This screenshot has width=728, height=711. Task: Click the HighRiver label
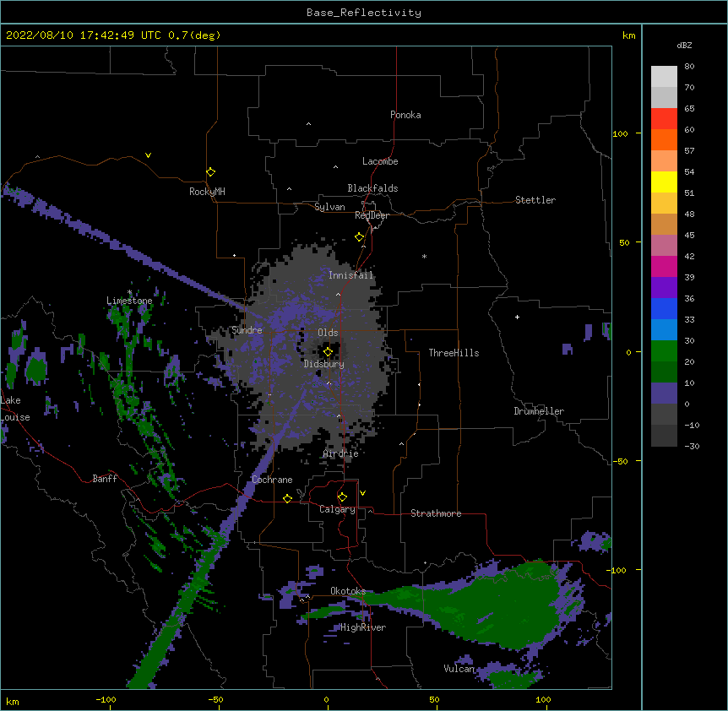tap(363, 627)
